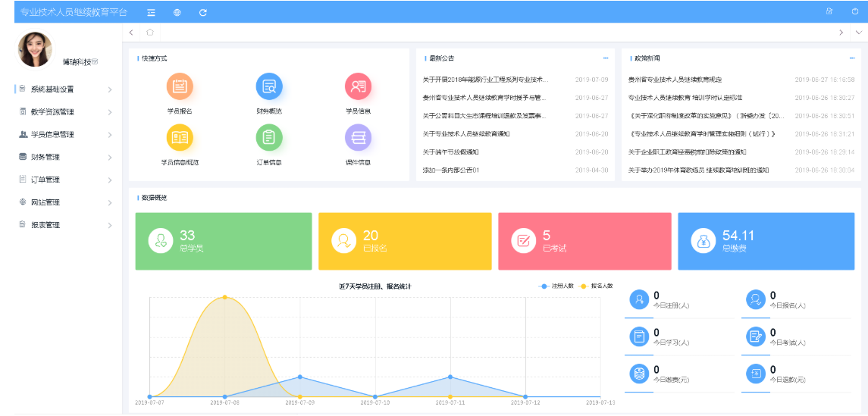Open announcement 关于专业技术人员继续教育通知

tap(465, 134)
